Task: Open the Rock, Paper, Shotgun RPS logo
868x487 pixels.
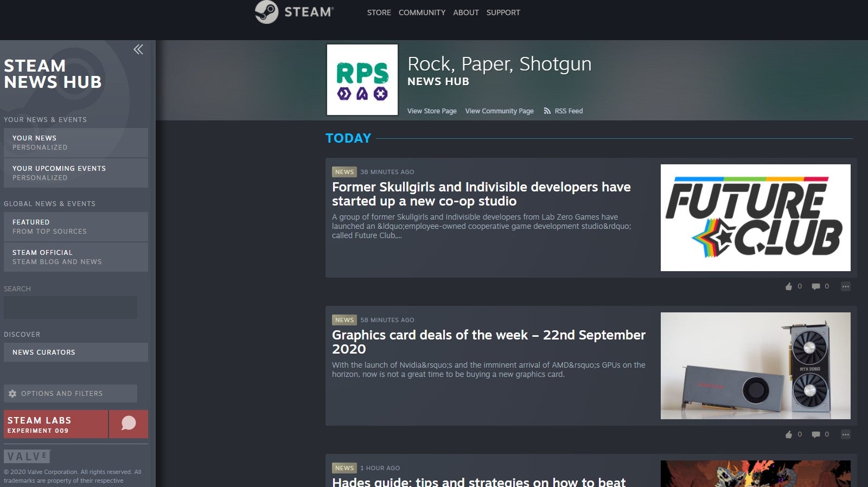Action: click(x=362, y=80)
